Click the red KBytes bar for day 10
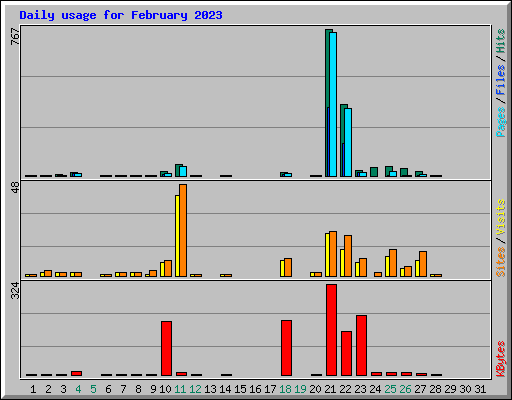 click(x=166, y=348)
